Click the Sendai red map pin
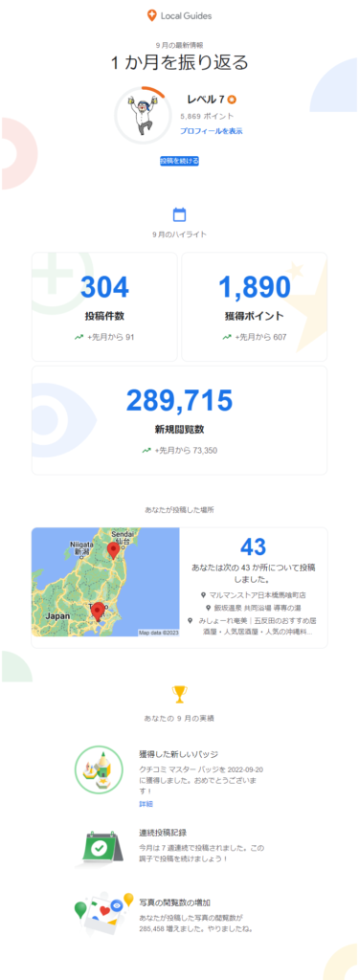 pyautogui.click(x=113, y=550)
